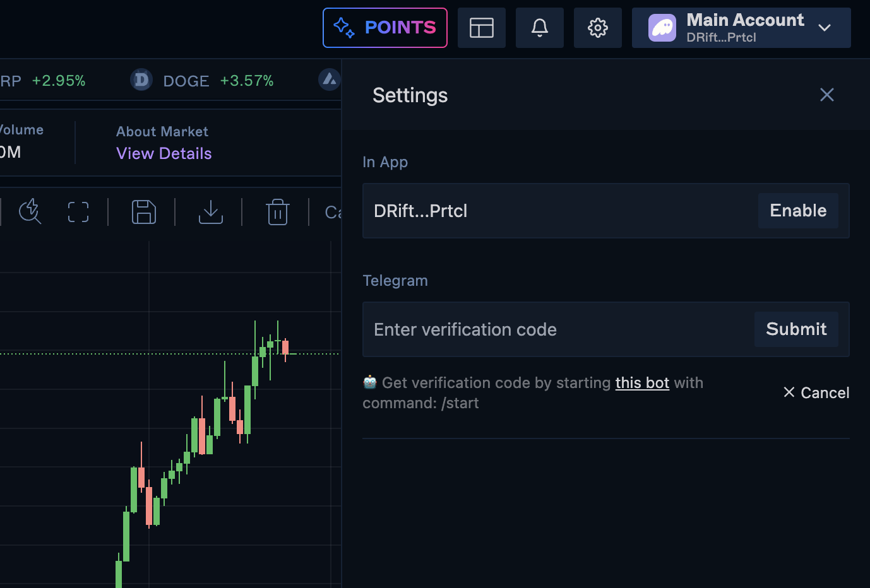Click the Enter verification code field

point(556,329)
